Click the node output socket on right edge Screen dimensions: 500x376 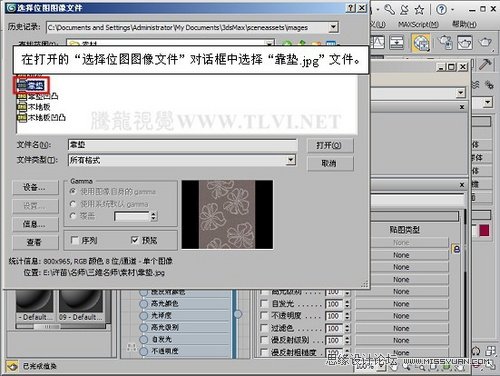click(238, 314)
